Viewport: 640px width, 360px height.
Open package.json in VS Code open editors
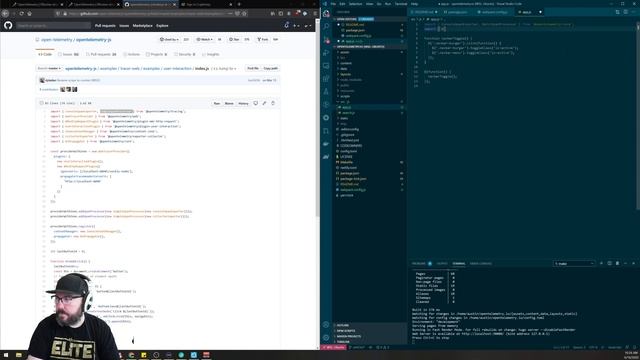(x=369, y=30)
